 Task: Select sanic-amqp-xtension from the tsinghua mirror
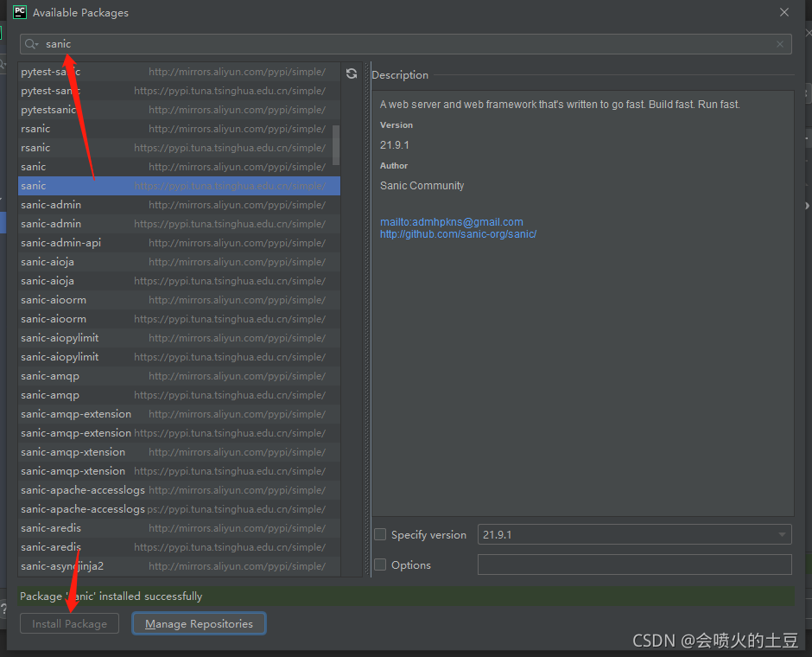click(x=179, y=471)
